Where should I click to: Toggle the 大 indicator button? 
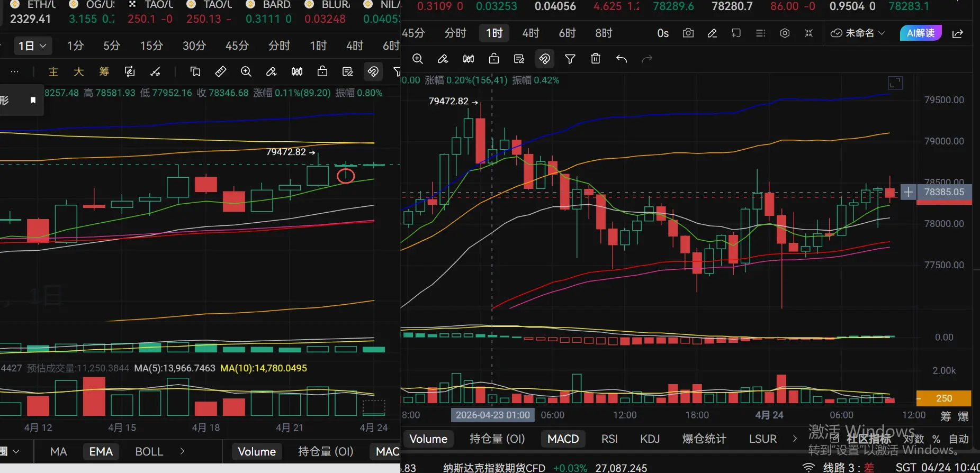pyautogui.click(x=79, y=71)
